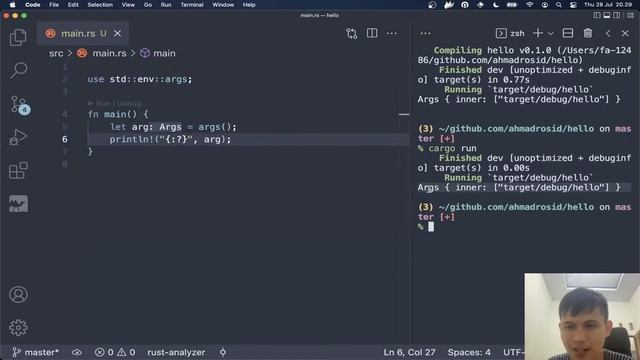Toggle primary sidebar layout icon in title bar

(597, 16)
